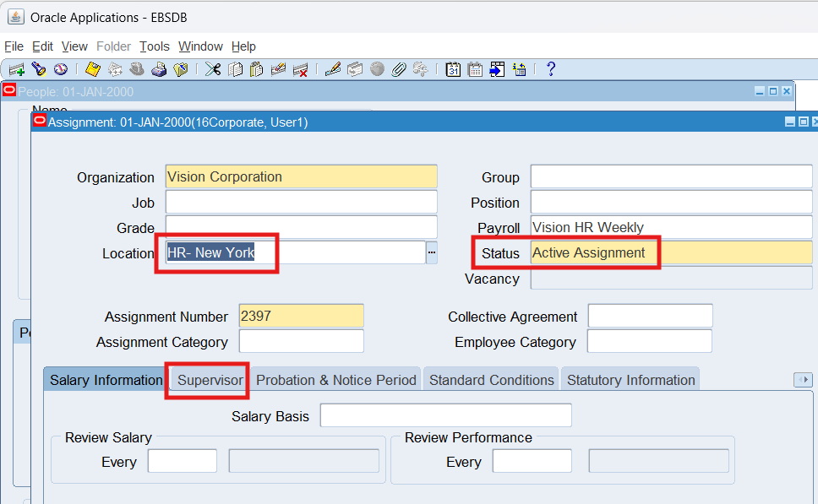Open the Probation & Notice Period tab
The width and height of the screenshot is (818, 504).
tap(335, 380)
